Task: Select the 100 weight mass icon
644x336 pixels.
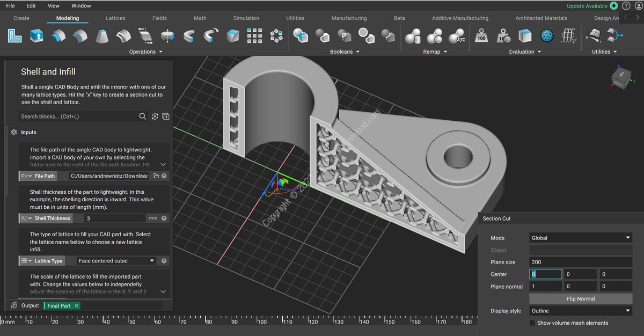Action: [x=481, y=36]
